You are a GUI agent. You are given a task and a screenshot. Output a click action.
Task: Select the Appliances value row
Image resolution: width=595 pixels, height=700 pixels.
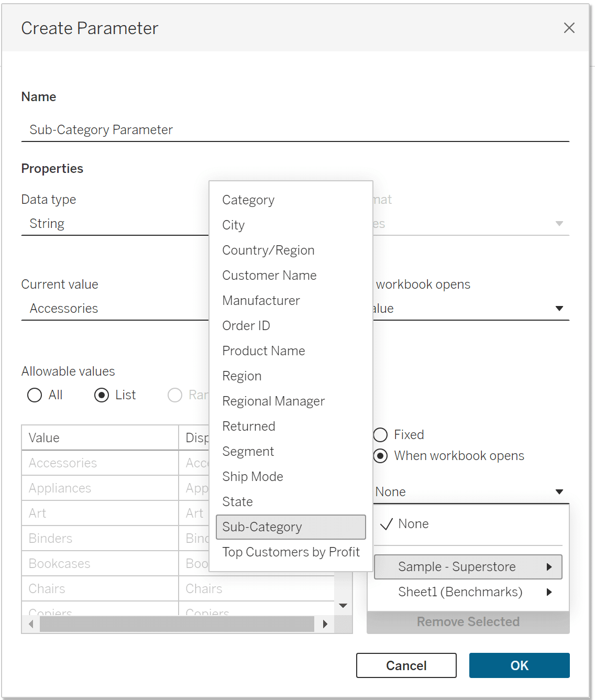tap(100, 488)
